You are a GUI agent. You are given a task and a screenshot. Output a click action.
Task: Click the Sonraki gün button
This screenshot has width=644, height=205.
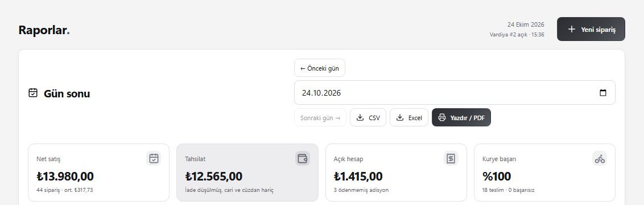tap(320, 117)
